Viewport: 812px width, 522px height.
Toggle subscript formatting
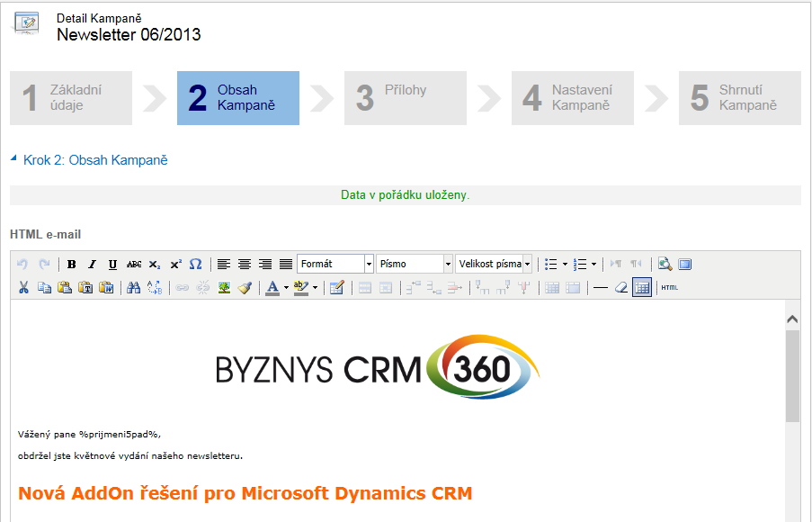pyautogui.click(x=155, y=264)
